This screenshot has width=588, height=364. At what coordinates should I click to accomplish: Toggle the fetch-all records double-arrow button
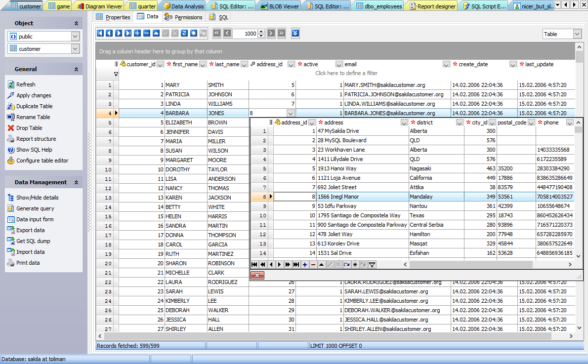pos(294,33)
